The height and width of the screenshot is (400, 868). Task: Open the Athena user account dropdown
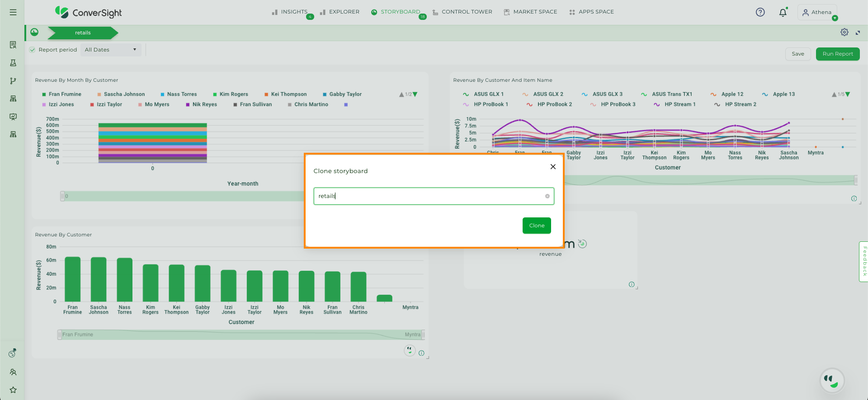(x=817, y=12)
